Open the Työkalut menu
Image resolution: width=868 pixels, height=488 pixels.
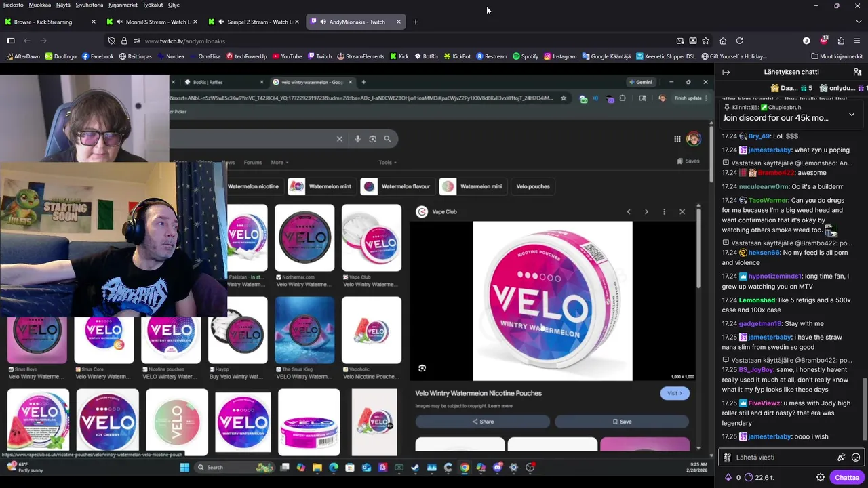(153, 5)
